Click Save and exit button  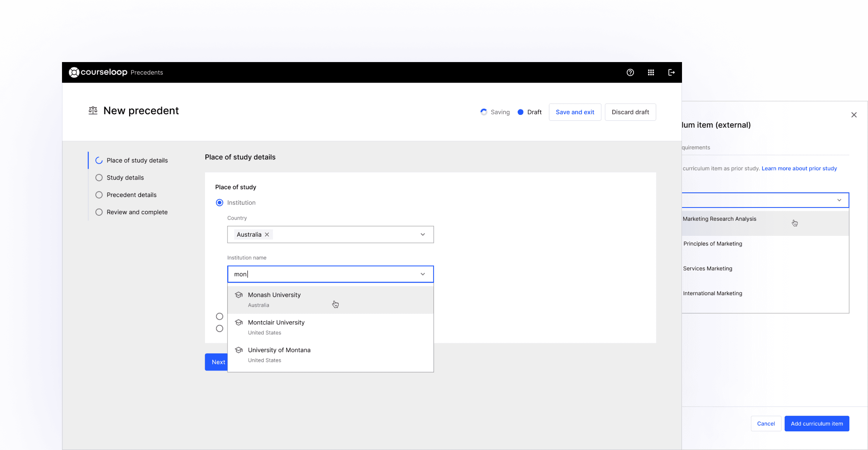575,112
